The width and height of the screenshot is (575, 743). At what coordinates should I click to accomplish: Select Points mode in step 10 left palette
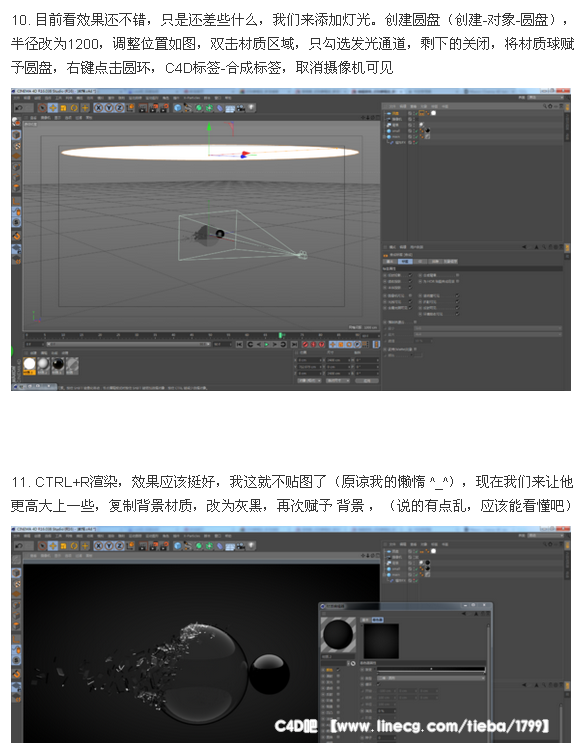point(16,167)
